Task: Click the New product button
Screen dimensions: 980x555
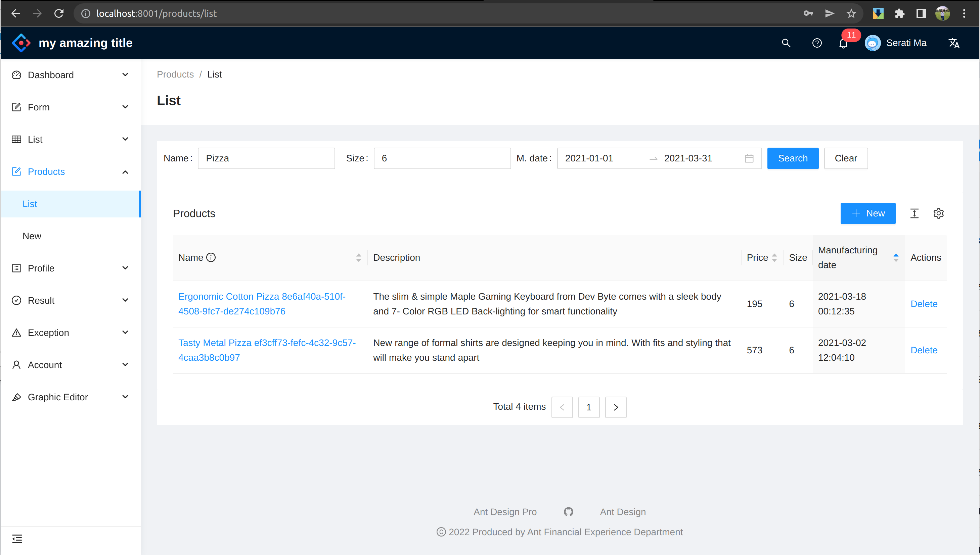Action: (x=868, y=213)
